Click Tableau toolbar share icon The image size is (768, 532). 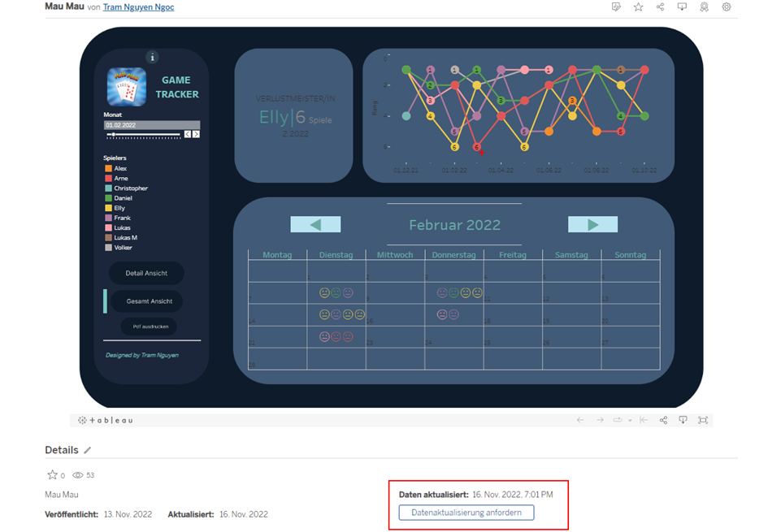[663, 420]
